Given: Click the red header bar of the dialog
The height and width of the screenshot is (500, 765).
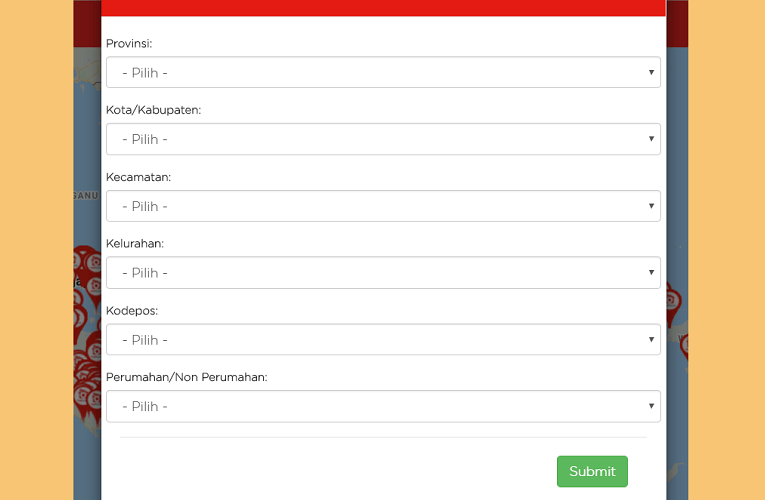Looking at the screenshot, I should point(383,8).
